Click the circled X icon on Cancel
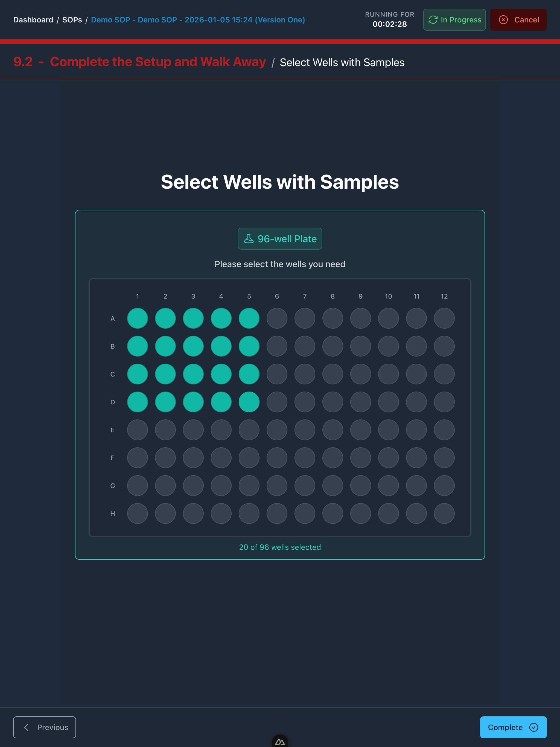The image size is (560, 747). 503,20
